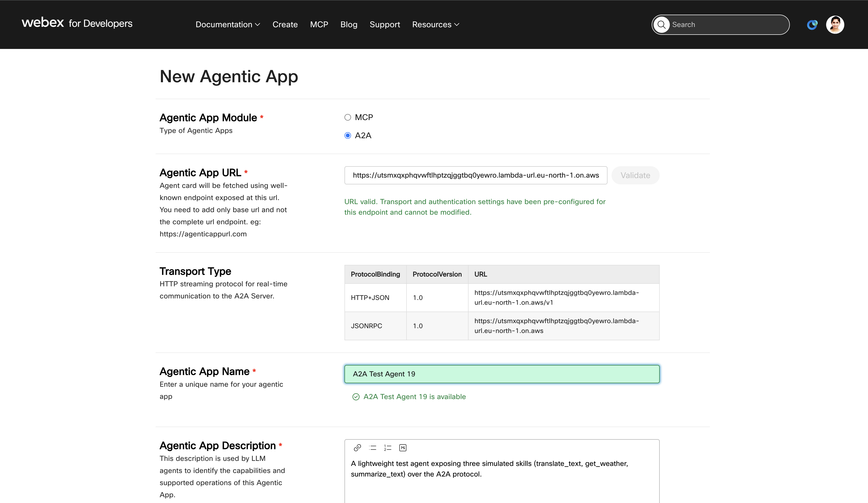Expand the Resources dropdown menu
868x503 pixels.
(436, 24)
